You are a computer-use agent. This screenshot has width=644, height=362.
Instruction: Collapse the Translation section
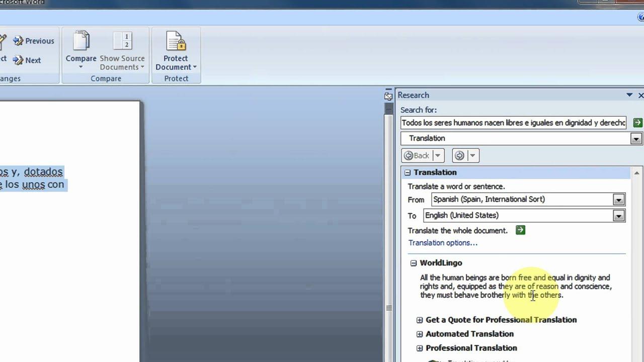[x=408, y=172]
